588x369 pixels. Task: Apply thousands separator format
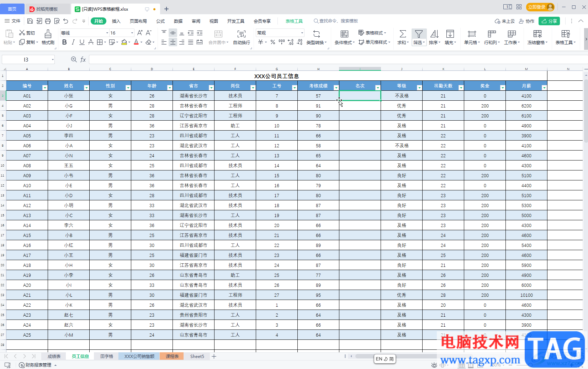(x=282, y=42)
